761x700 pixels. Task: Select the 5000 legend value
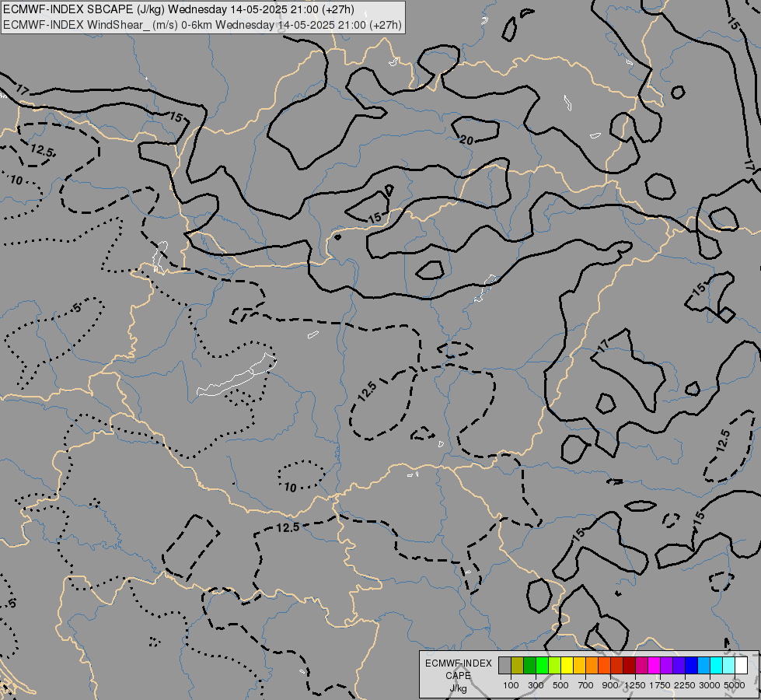tap(735, 685)
